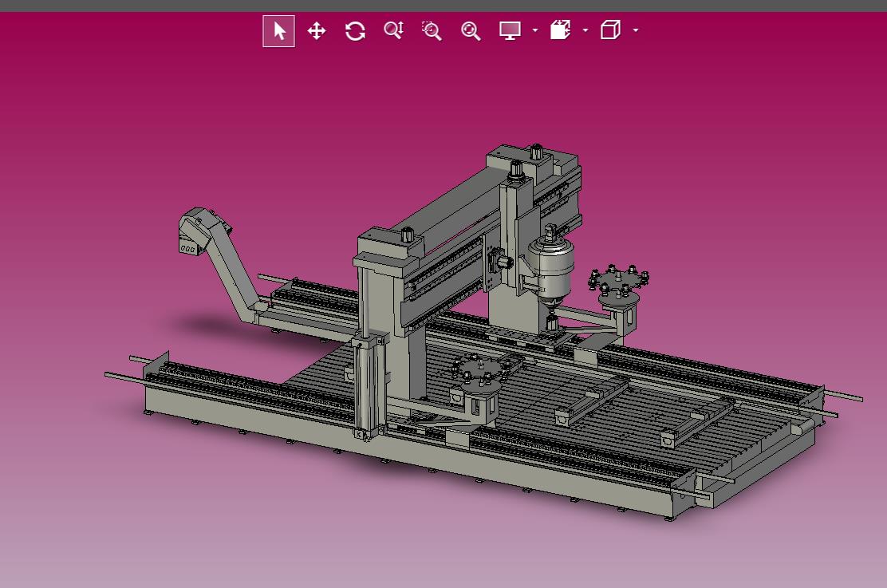Click the view orientation cube icon
Image resolution: width=887 pixels, height=588 pixels.
[x=610, y=30]
